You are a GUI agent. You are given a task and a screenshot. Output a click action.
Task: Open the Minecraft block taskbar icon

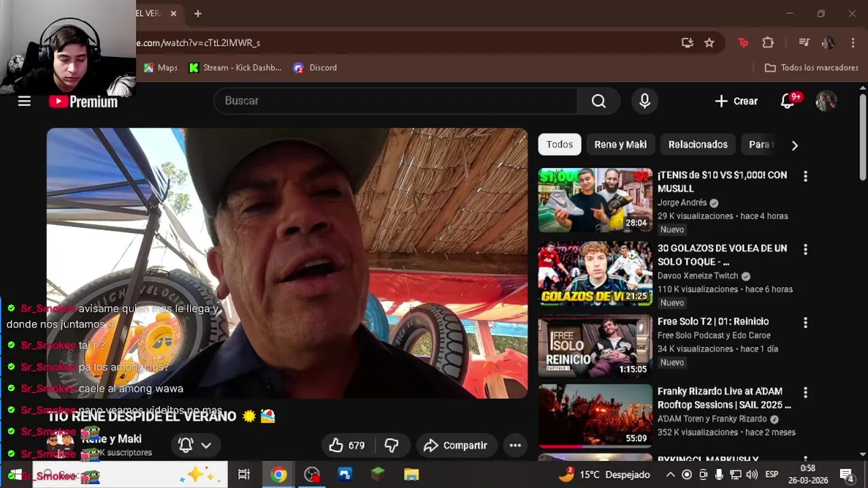378,474
